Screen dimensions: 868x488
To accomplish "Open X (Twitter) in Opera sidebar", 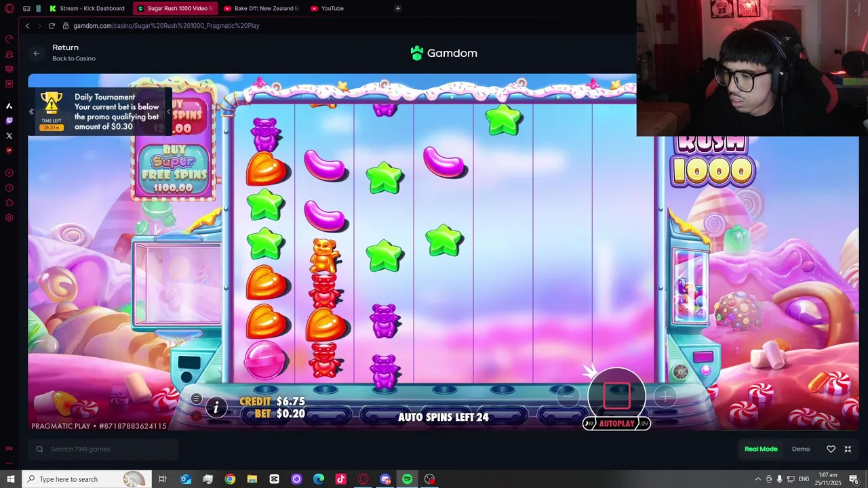I will pyautogui.click(x=9, y=136).
